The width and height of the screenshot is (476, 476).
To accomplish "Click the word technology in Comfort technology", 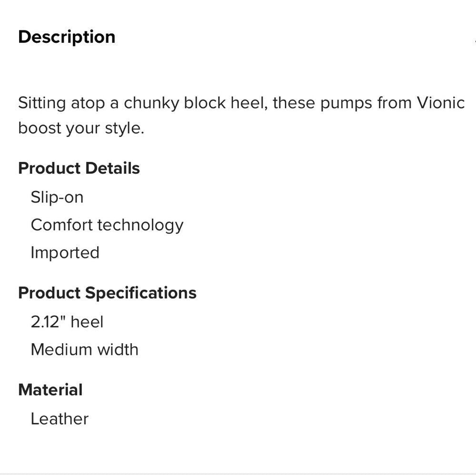I will point(140,226).
